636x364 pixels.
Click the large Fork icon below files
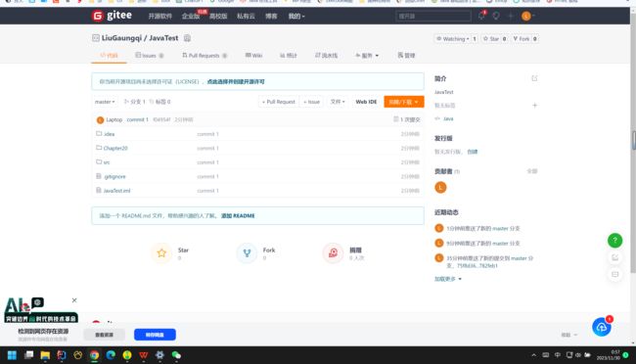247,252
